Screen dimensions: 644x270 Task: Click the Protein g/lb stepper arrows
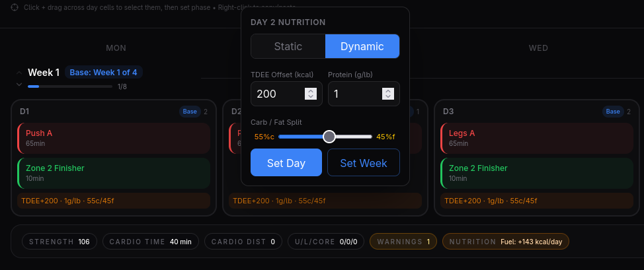387,94
